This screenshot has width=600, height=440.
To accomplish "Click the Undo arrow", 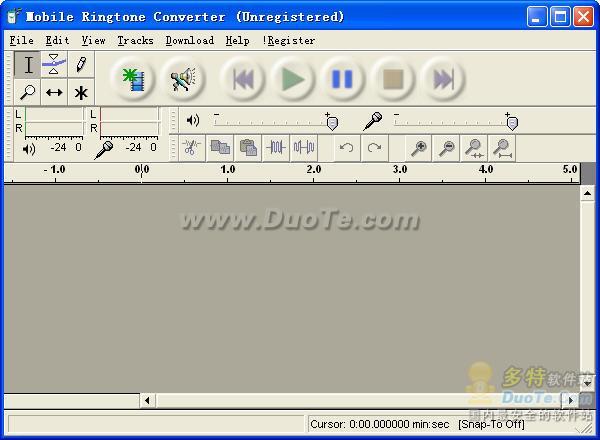I will pos(347,147).
